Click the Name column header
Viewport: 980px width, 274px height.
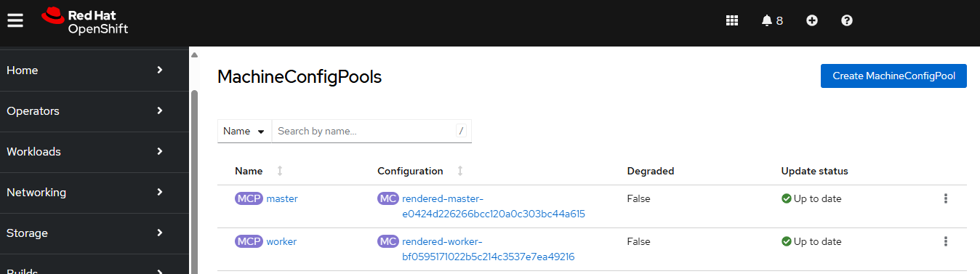pyautogui.click(x=249, y=171)
